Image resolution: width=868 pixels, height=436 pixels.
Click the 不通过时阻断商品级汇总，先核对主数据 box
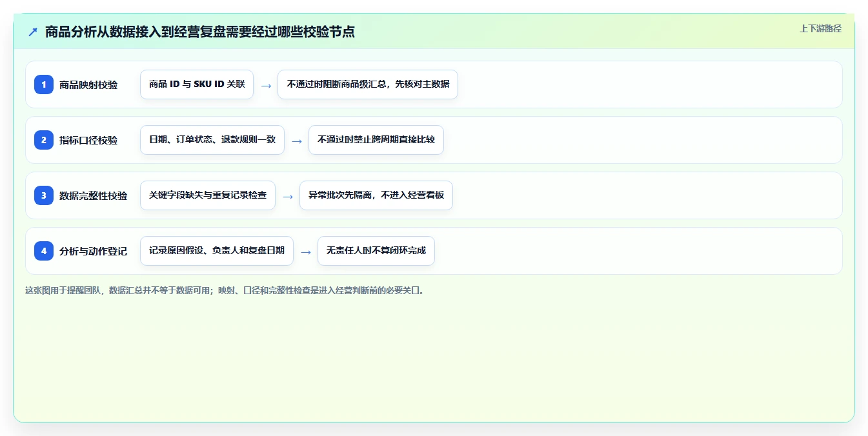[368, 84]
